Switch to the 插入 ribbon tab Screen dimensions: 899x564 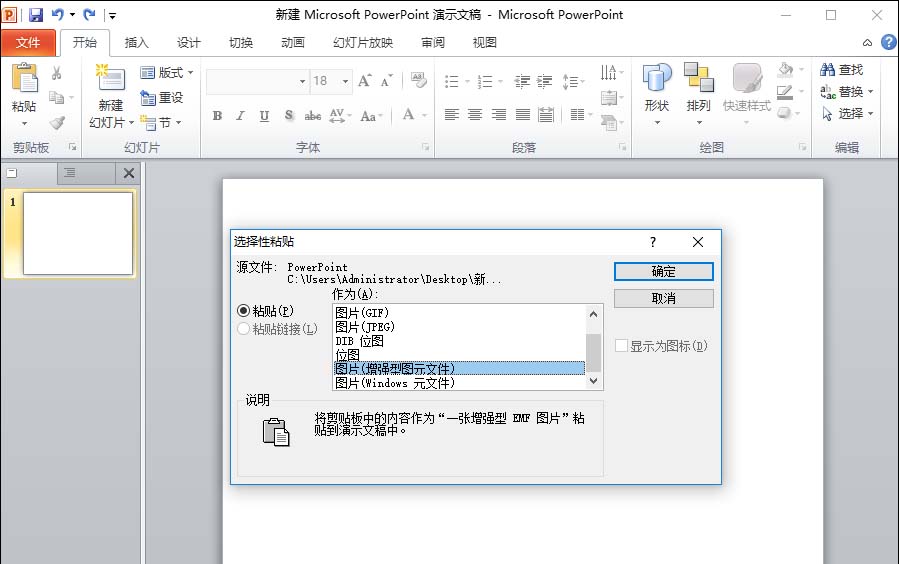(136, 42)
